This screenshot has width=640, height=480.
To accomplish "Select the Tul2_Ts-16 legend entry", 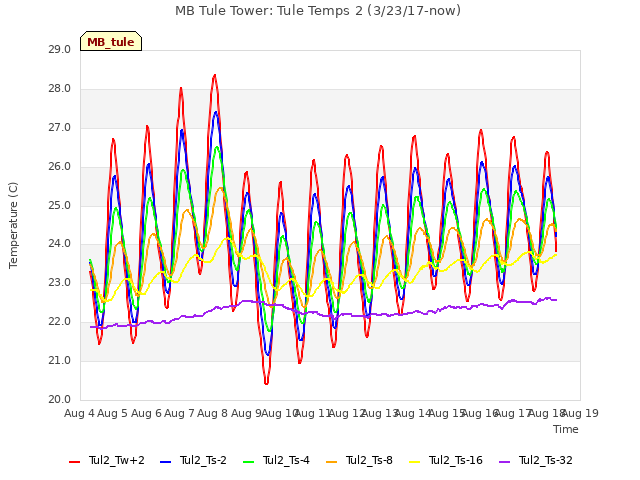I will point(446,460).
